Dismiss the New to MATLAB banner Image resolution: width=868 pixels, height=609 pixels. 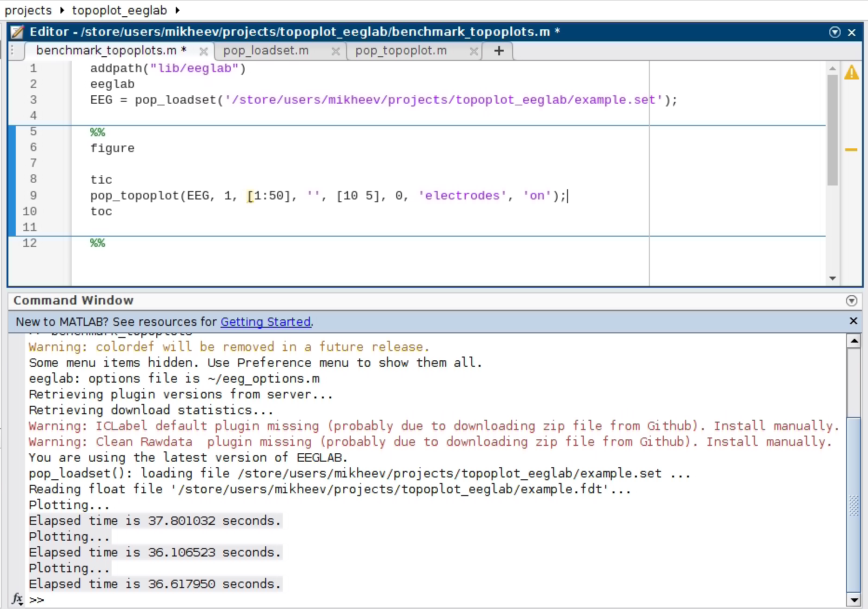click(x=853, y=321)
